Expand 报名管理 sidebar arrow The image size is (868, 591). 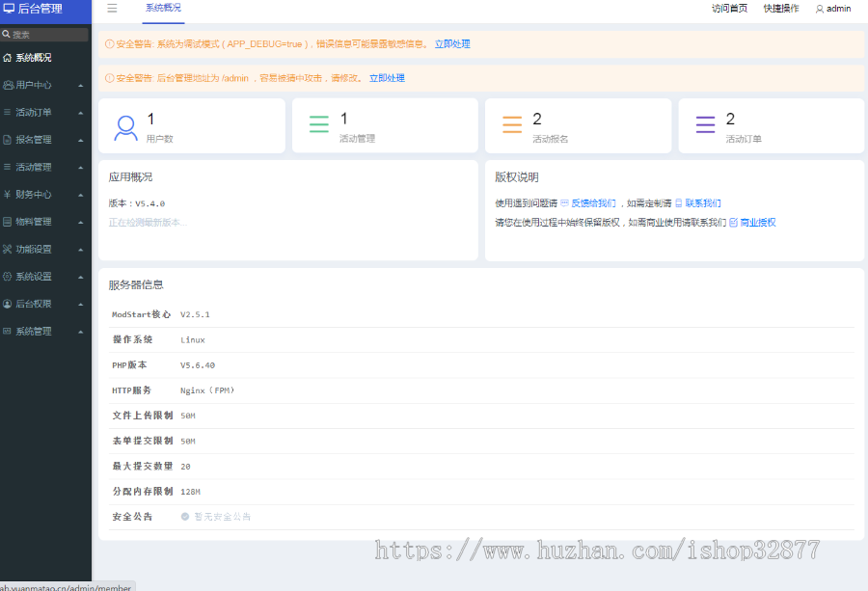(x=81, y=140)
